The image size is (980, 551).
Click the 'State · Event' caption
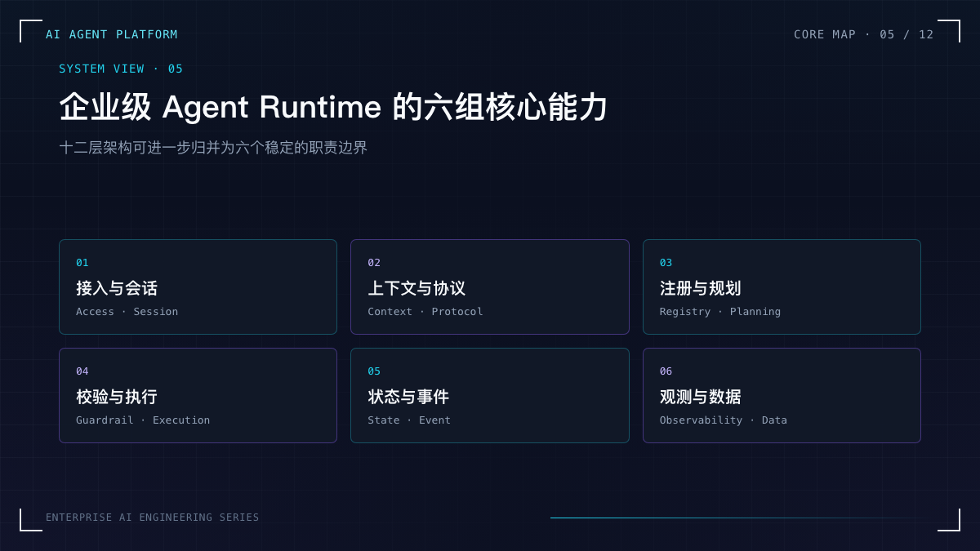click(409, 420)
